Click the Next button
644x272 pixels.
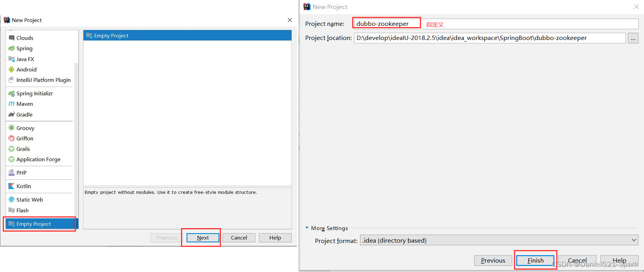[203, 238]
